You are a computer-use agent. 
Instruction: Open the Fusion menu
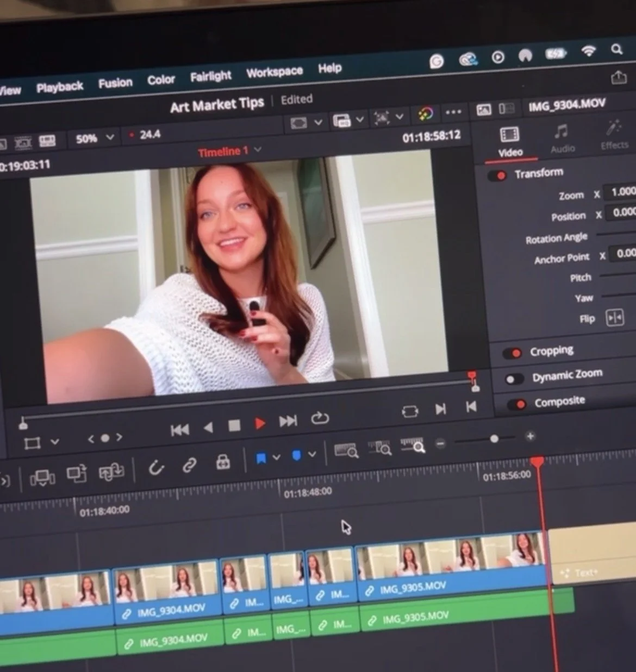(x=115, y=83)
